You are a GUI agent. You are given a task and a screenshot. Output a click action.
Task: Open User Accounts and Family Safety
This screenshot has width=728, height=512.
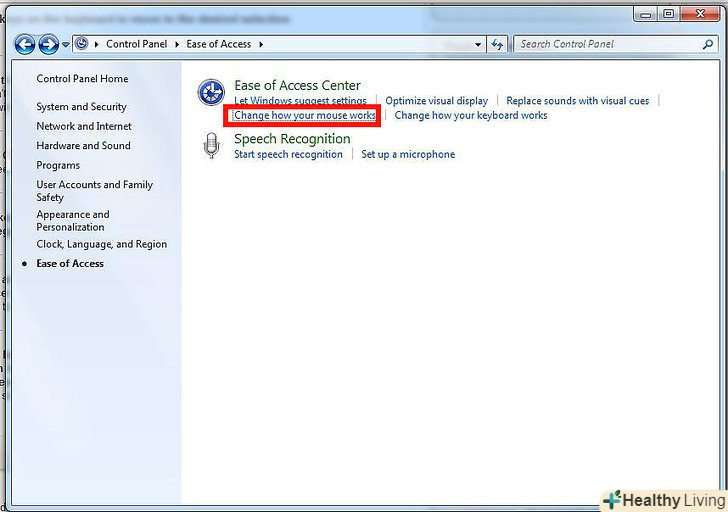tap(95, 191)
